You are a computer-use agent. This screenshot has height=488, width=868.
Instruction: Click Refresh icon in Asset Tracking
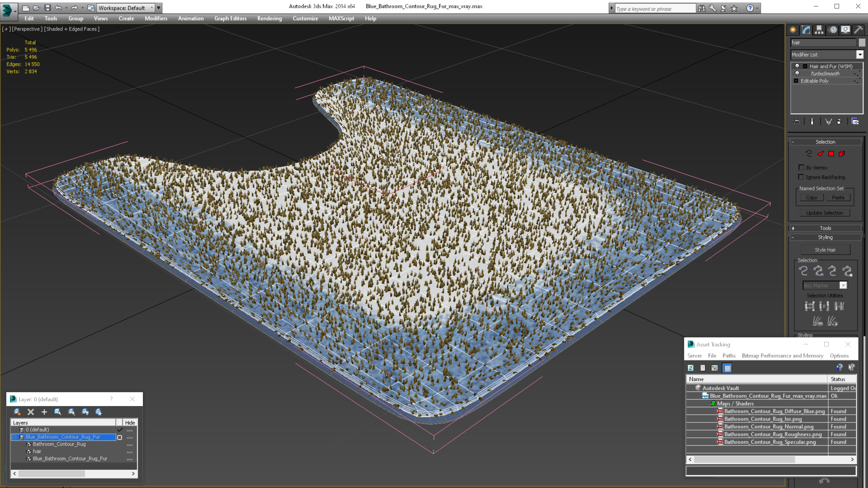(x=690, y=368)
